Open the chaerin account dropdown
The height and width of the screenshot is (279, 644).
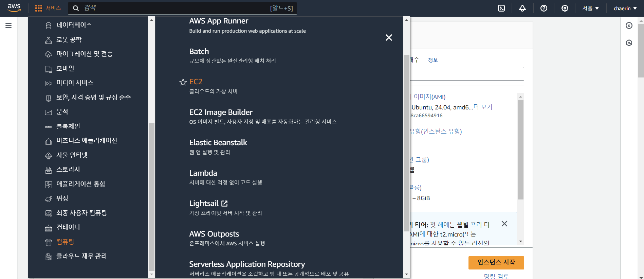(625, 8)
